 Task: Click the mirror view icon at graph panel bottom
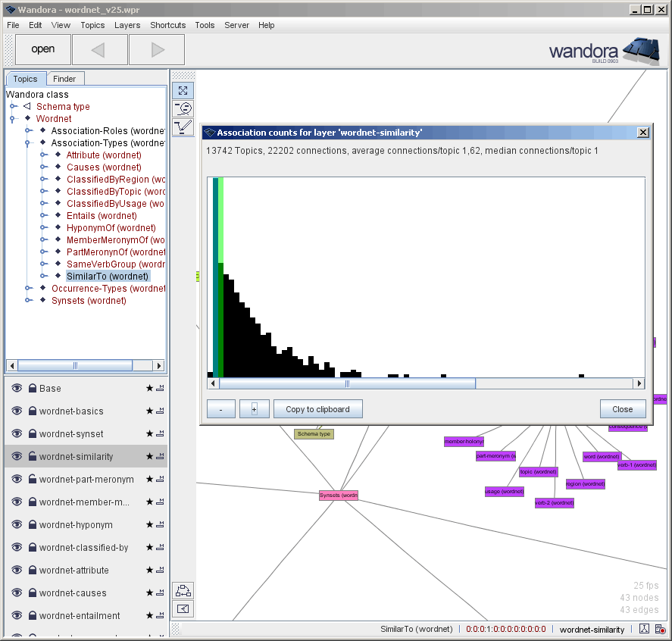tap(183, 608)
